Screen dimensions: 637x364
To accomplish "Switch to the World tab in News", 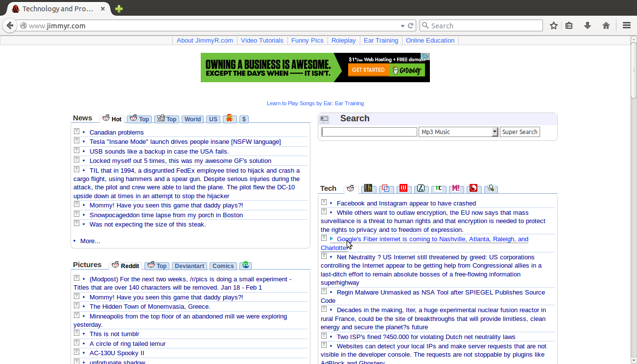I will tap(192, 119).
